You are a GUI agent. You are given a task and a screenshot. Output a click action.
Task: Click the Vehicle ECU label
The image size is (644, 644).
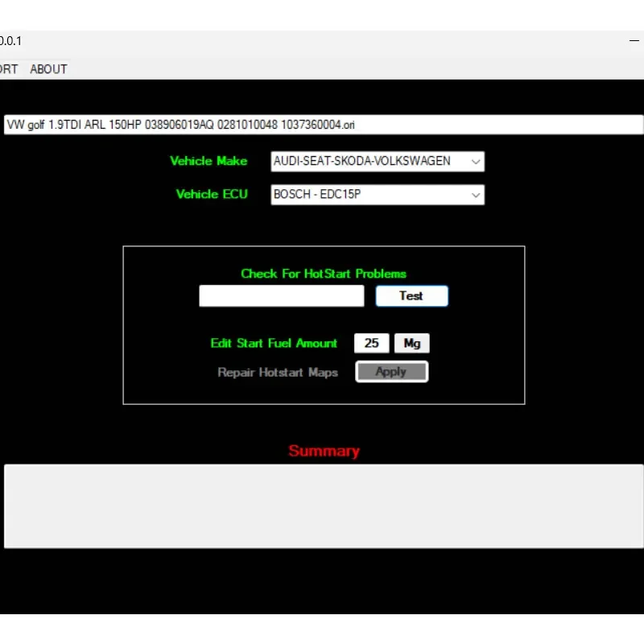tap(212, 194)
